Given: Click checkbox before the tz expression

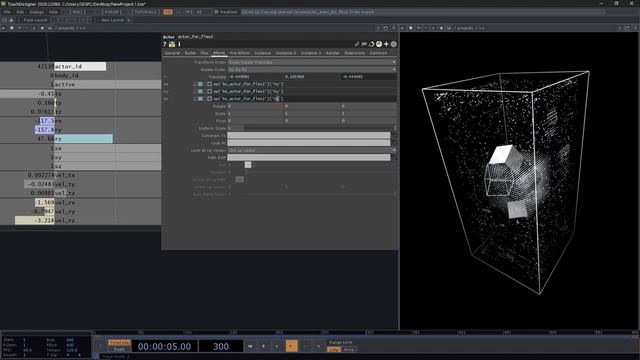Looking at the screenshot, I should [209, 99].
